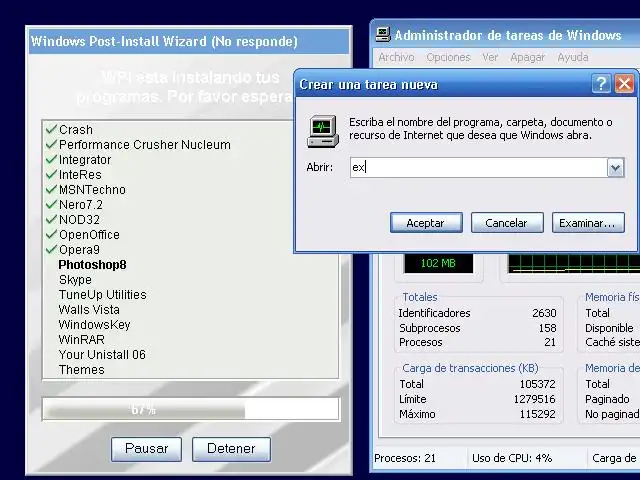Click Pausar in the Post-Install Wizard
Viewport: 640px width, 480px height.
[x=147, y=449]
